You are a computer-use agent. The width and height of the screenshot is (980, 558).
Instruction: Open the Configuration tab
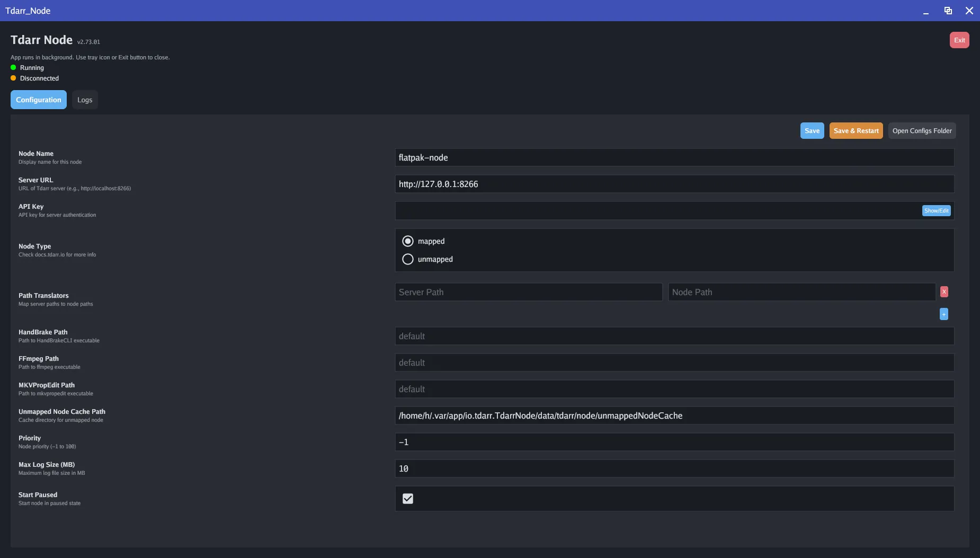point(39,100)
